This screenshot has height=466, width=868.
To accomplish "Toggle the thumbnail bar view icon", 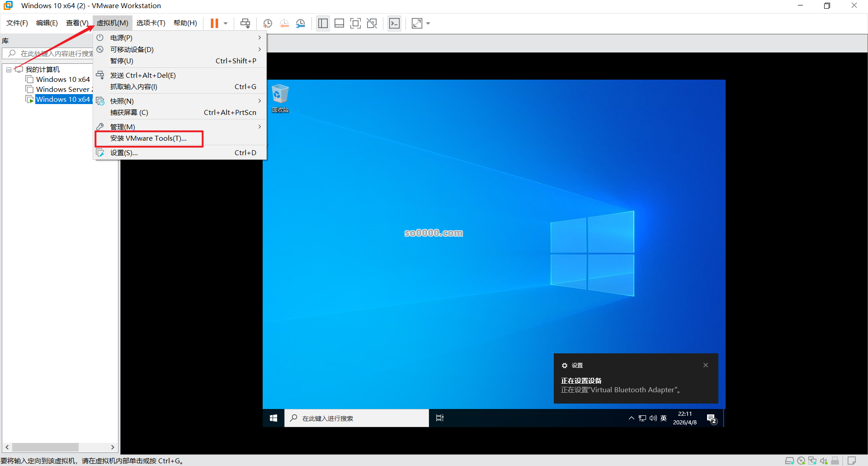I will (x=339, y=23).
